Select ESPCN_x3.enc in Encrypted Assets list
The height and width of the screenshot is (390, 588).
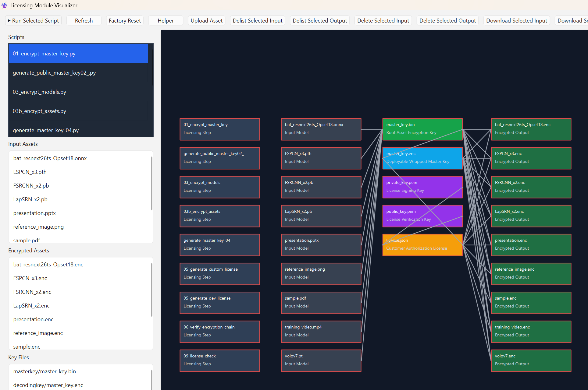[80, 278]
